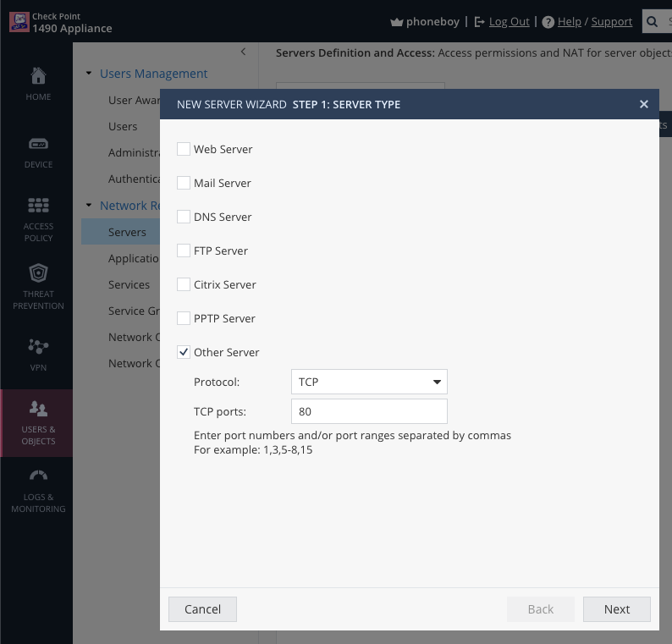
Task: Click the Help link
Action: pos(569,22)
